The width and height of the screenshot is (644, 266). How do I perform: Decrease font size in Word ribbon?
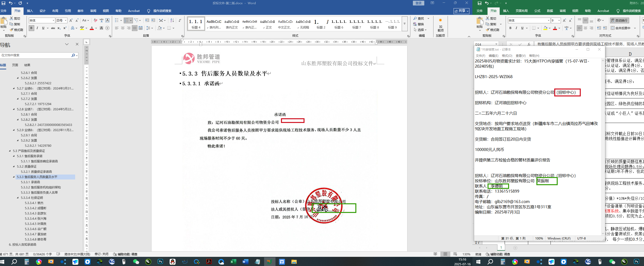(x=77, y=21)
